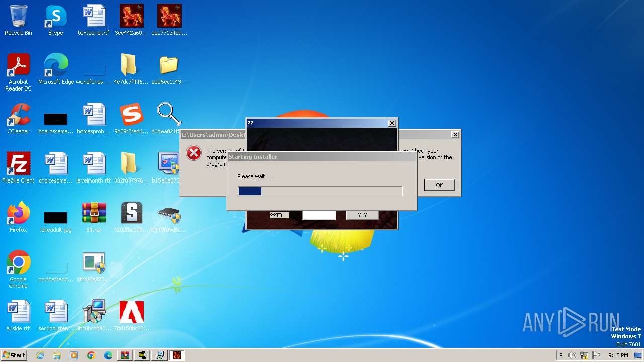
Task: Select the 4202fbc100 icon
Action: [x=131, y=217]
